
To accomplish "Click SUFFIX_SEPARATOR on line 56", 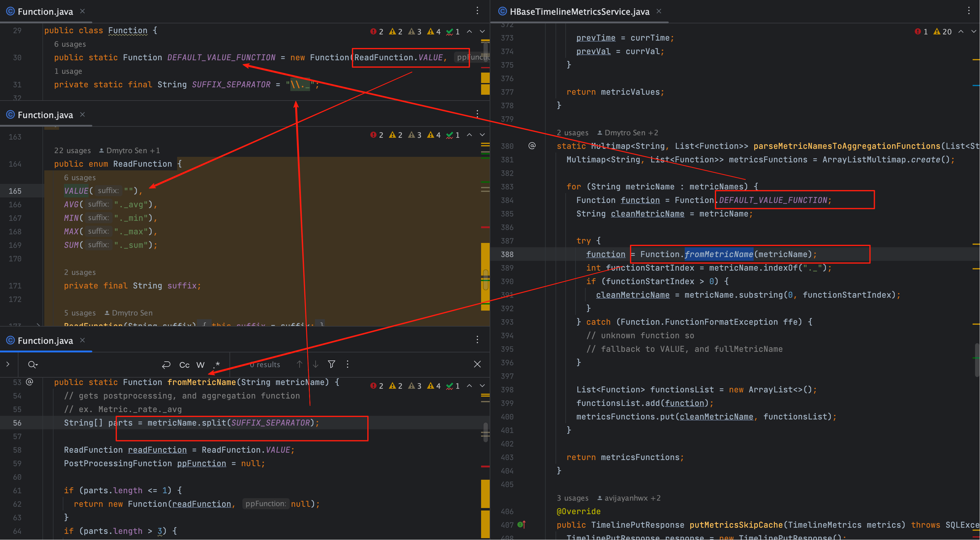I will 270,423.
